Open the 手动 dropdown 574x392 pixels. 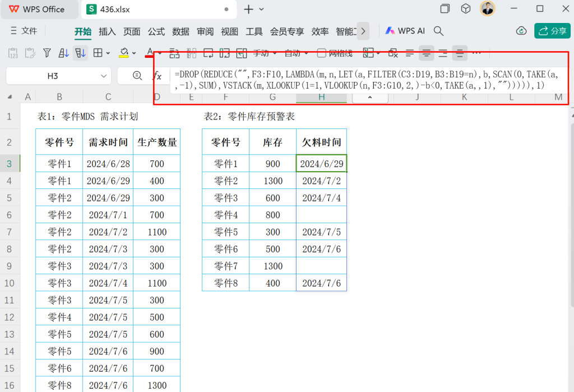coord(265,53)
